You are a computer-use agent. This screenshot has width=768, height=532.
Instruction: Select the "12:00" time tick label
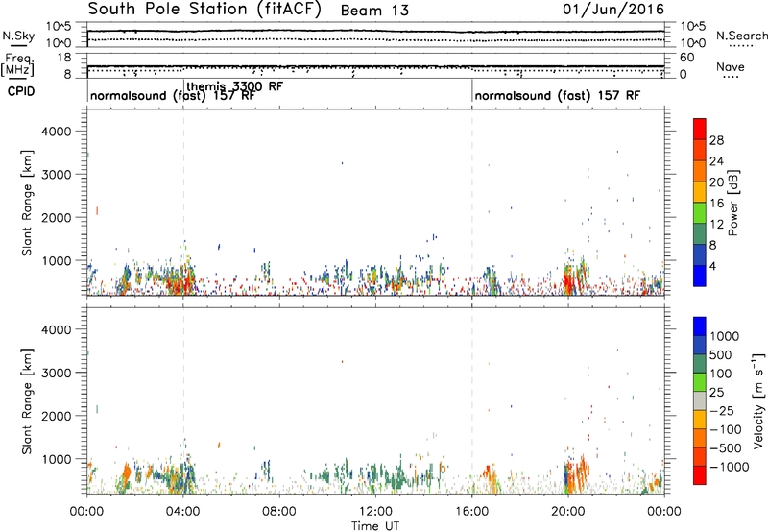pos(375,512)
